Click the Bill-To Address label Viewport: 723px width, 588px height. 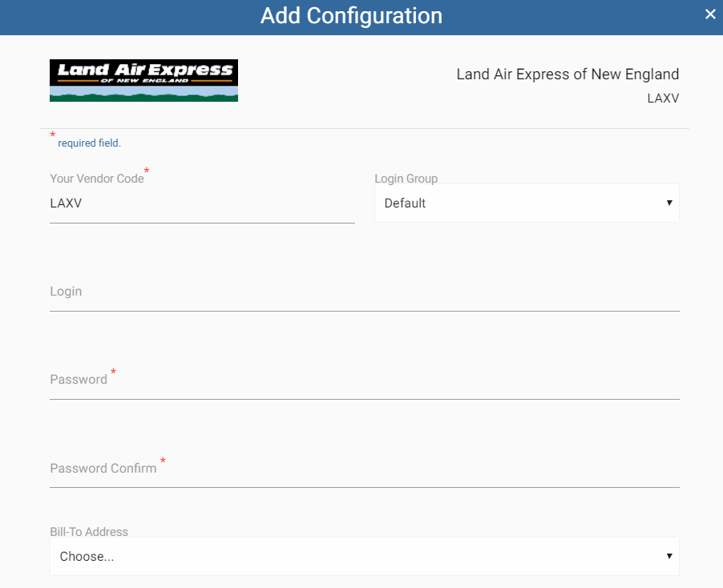coord(88,531)
